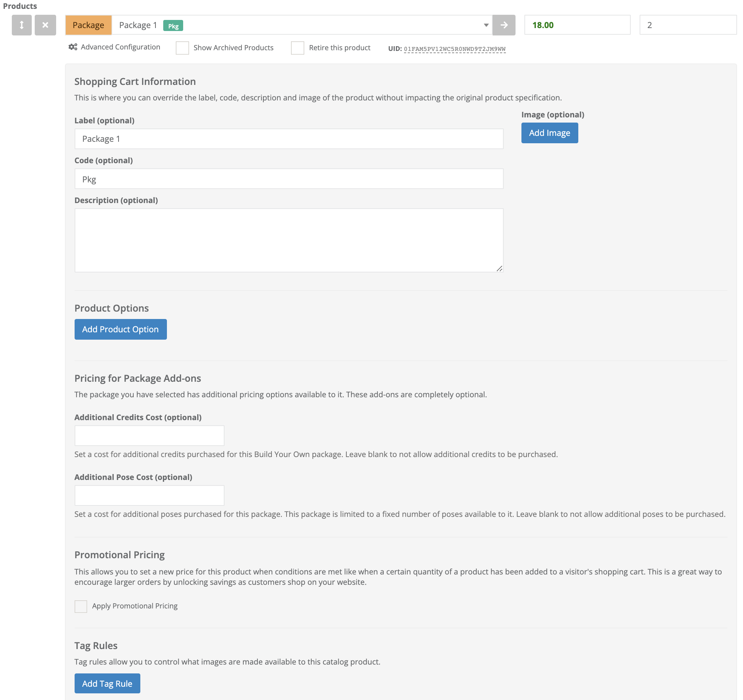The height and width of the screenshot is (700, 743).
Task: Click the reorder handle icon for Package 1
Action: pos(22,25)
